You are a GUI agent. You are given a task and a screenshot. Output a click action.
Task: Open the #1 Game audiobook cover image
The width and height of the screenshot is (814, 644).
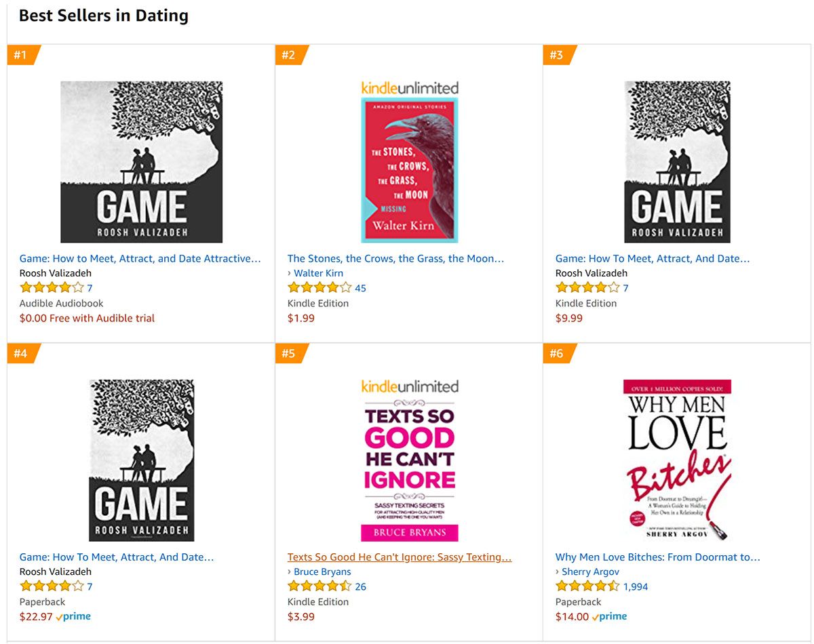pos(141,162)
